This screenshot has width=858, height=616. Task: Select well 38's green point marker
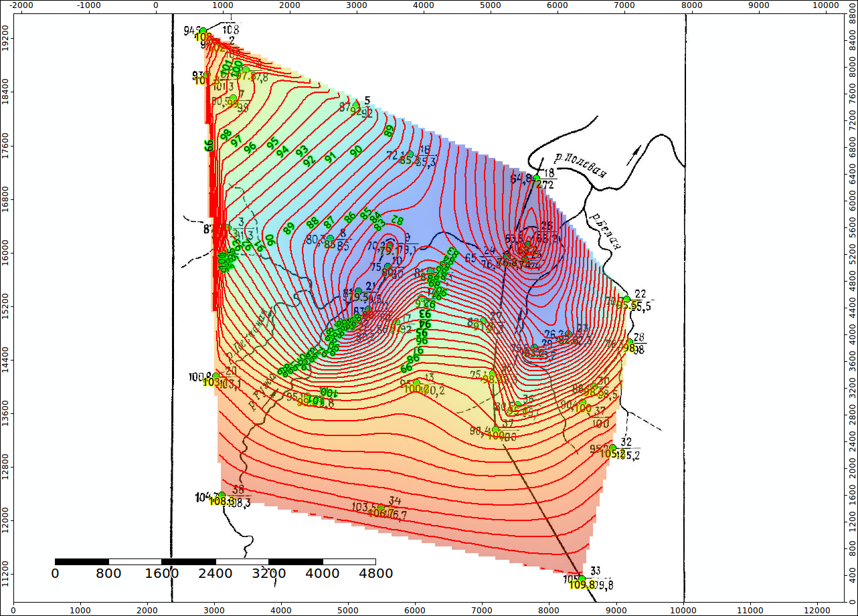click(x=222, y=495)
